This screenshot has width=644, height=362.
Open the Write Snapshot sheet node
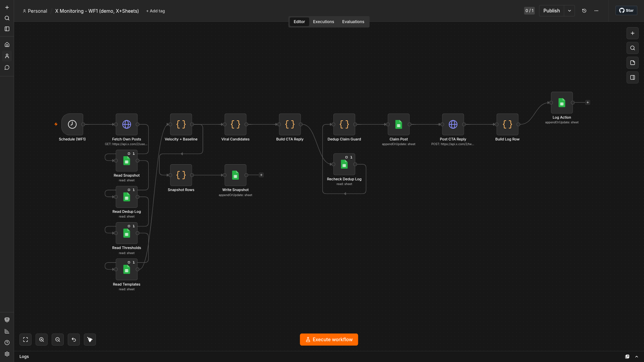click(x=235, y=175)
